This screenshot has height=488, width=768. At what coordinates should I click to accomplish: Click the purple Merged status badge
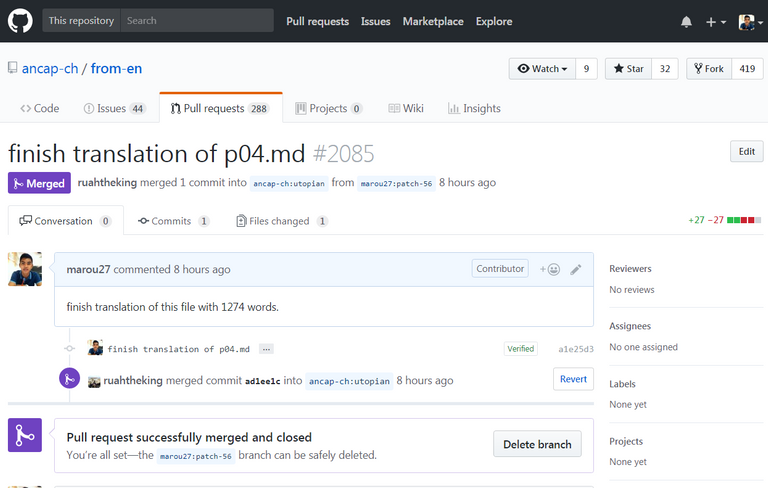click(x=39, y=183)
